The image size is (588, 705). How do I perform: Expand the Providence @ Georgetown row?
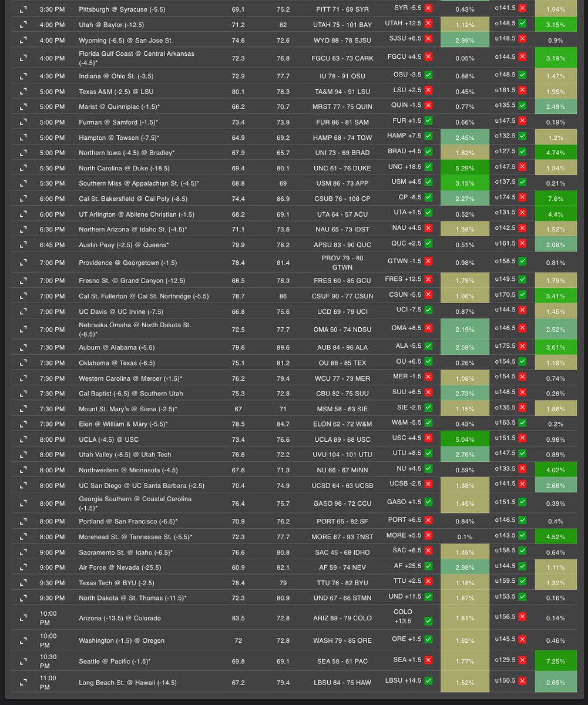[23, 263]
